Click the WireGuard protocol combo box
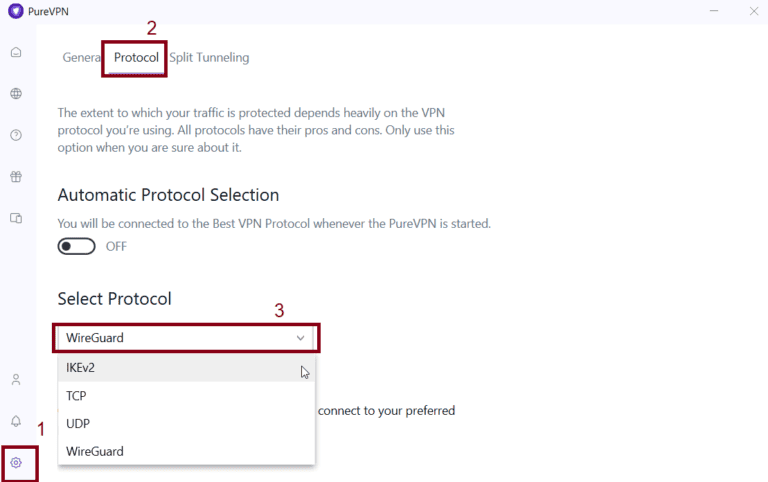The height and width of the screenshot is (482, 768). click(x=180, y=338)
